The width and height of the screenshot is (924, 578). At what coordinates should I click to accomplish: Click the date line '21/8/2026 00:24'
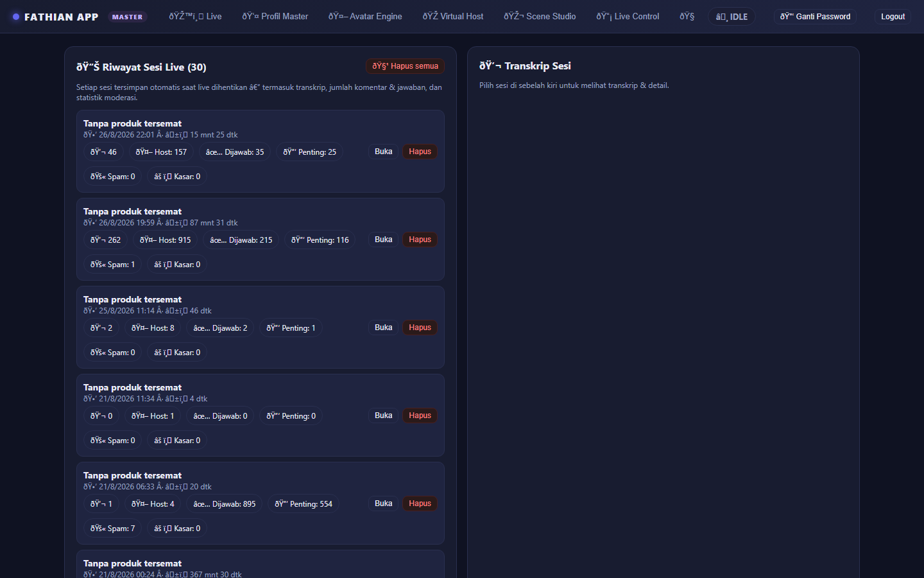162,574
